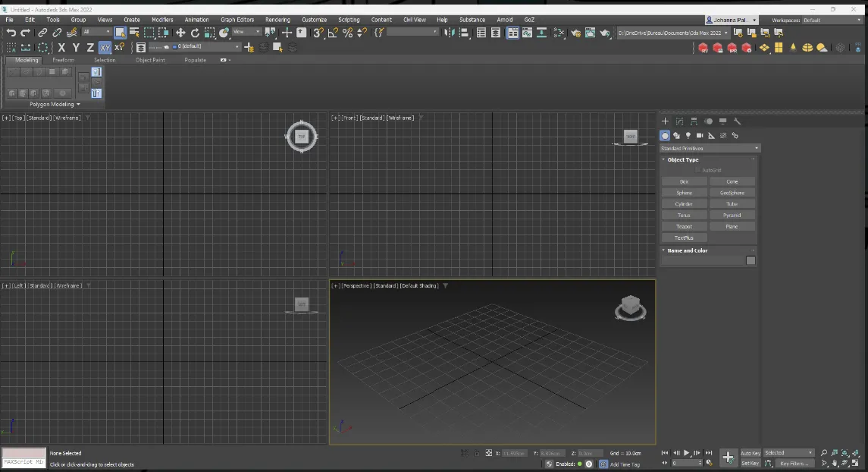Activate the Select and Move tool

point(180,33)
